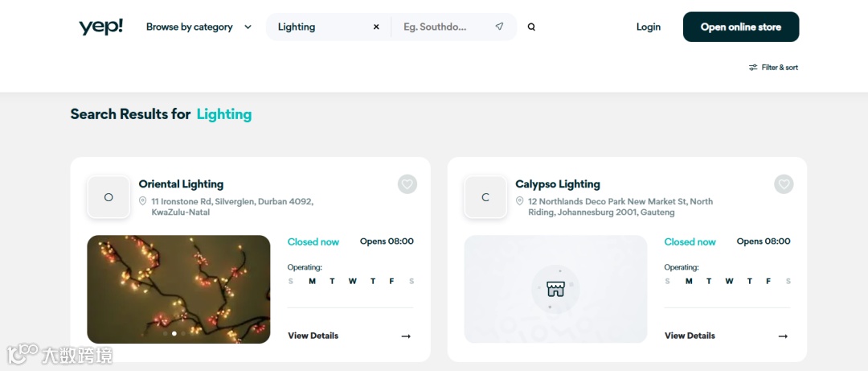The image size is (868, 371).
Task: Click the yep! logo
Action: click(100, 27)
